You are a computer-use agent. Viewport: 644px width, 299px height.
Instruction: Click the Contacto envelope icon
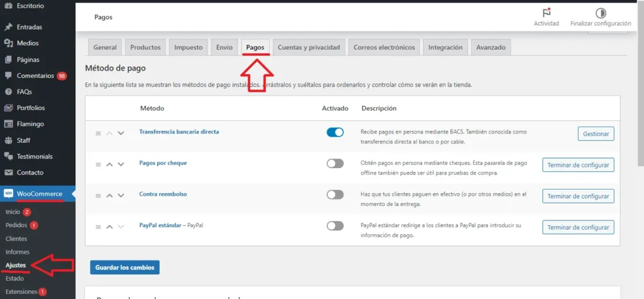8,172
